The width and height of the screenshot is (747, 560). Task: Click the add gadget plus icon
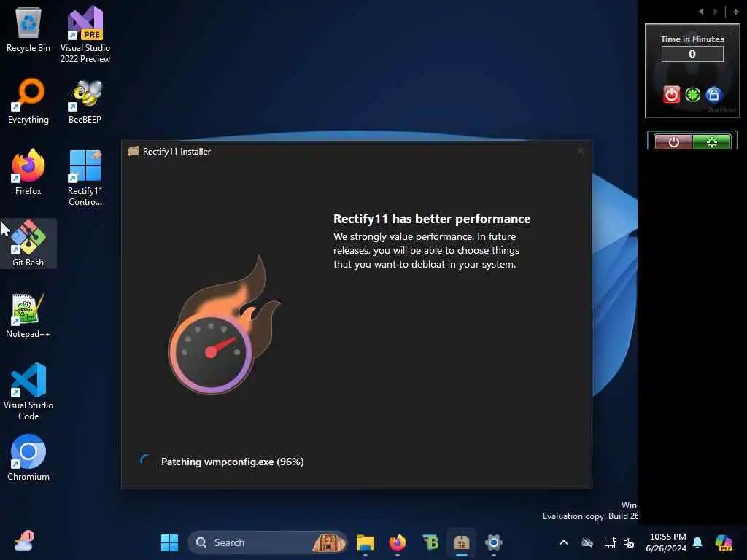click(735, 12)
